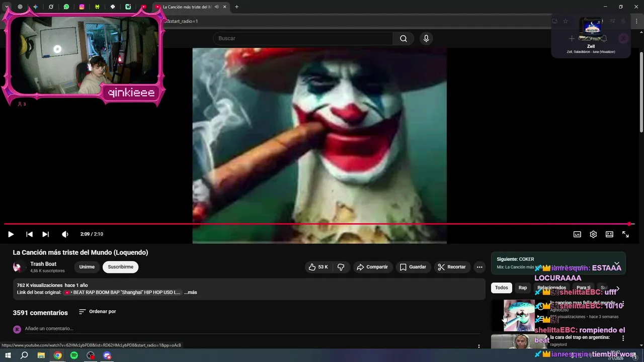Switch to the ChatGPT pinned tab
This screenshot has height=362, width=644.
pyautogui.click(x=20, y=7)
